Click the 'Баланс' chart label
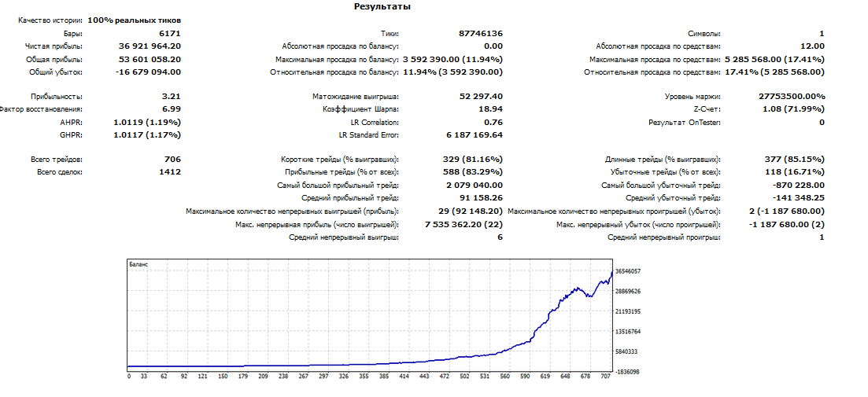Image resolution: width=868 pixels, height=397 pixels. (139, 265)
